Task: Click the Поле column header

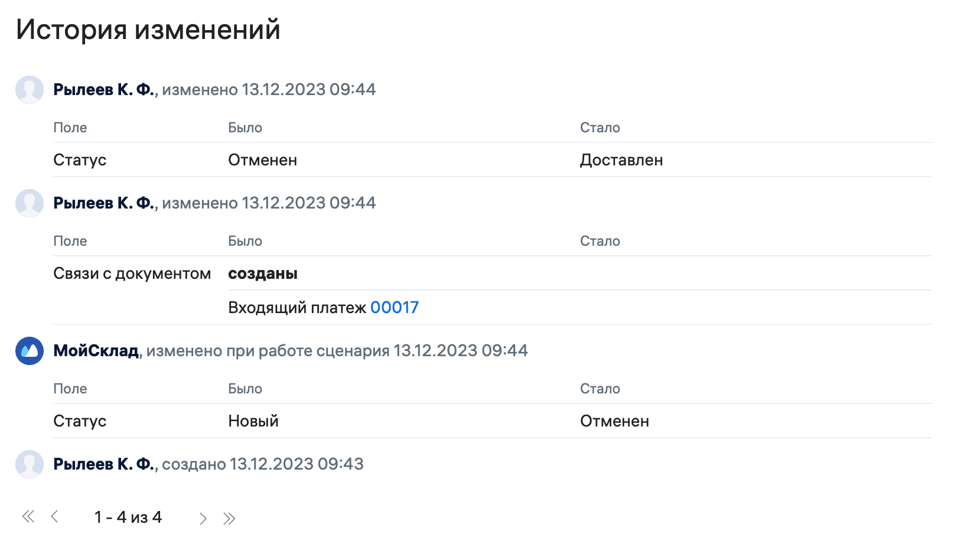Action: 70,127
